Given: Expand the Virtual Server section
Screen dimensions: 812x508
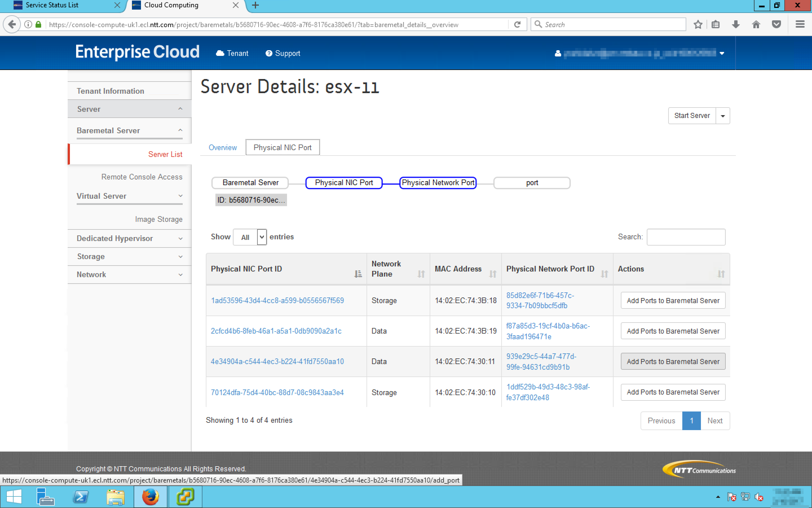Looking at the screenshot, I should click(129, 196).
